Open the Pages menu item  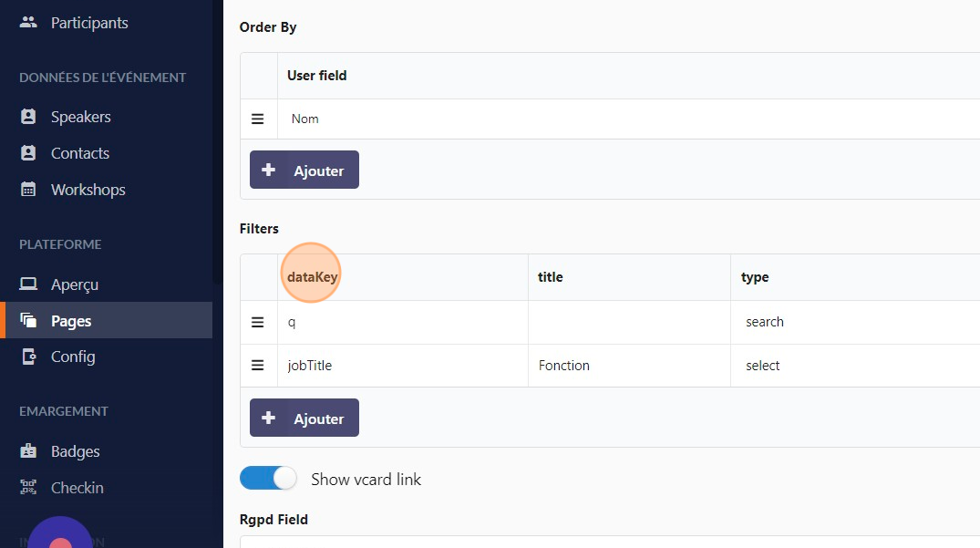[71, 321]
